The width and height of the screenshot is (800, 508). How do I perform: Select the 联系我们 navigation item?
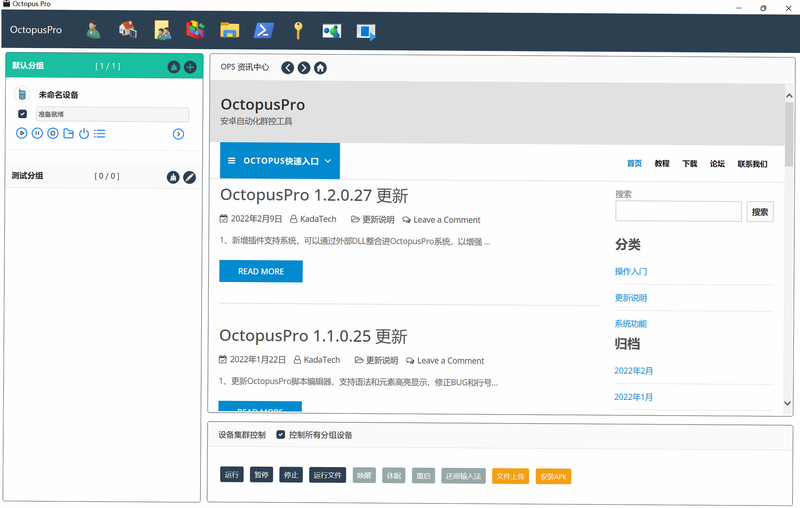click(752, 164)
